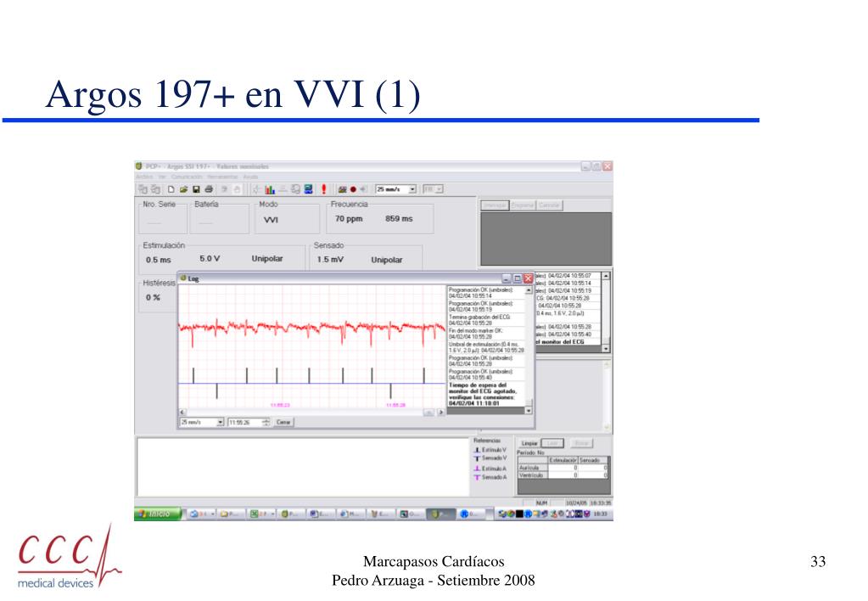Image resolution: width=868 pixels, height=601 pixels.
Task: Click the Programar button
Action: [522, 205]
